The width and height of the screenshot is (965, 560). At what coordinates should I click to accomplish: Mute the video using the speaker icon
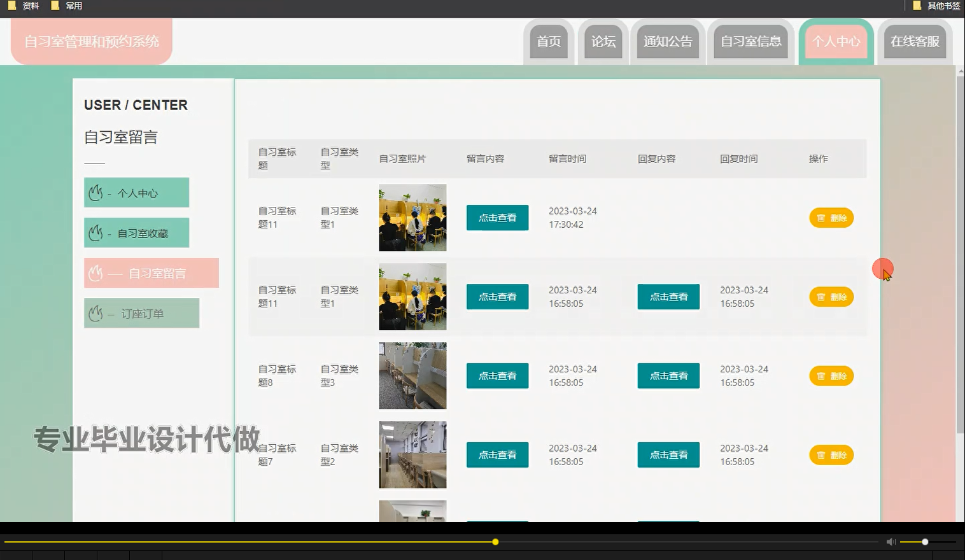891,542
